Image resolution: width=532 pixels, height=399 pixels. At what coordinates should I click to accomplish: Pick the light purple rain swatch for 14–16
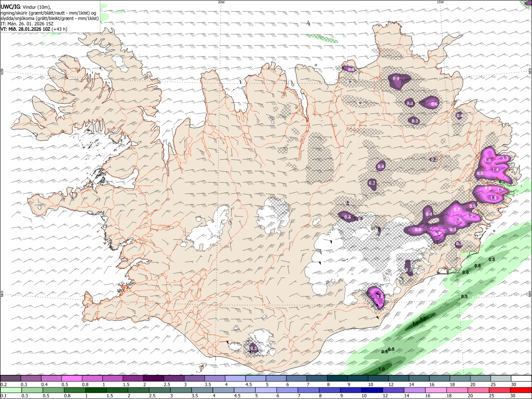(x=414, y=390)
